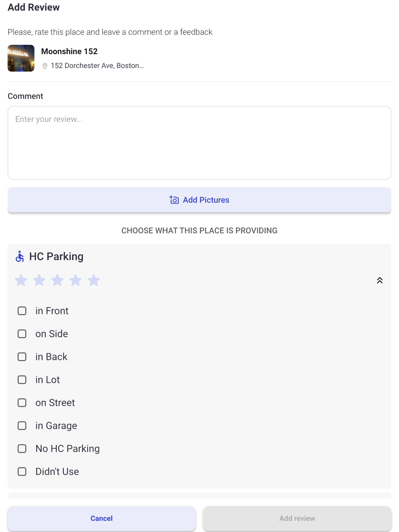This screenshot has width=399, height=532.
Task: Focus the Enter your review text box
Action: (x=199, y=143)
